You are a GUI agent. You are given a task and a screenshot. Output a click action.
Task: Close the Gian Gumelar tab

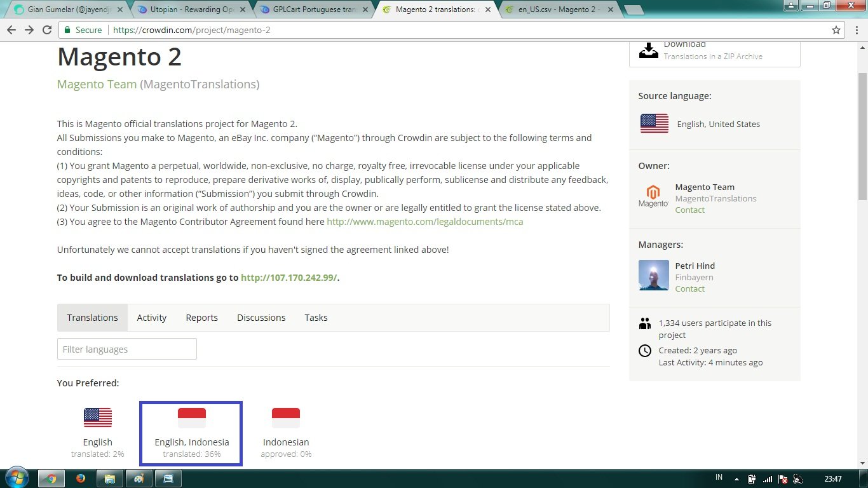click(x=121, y=10)
